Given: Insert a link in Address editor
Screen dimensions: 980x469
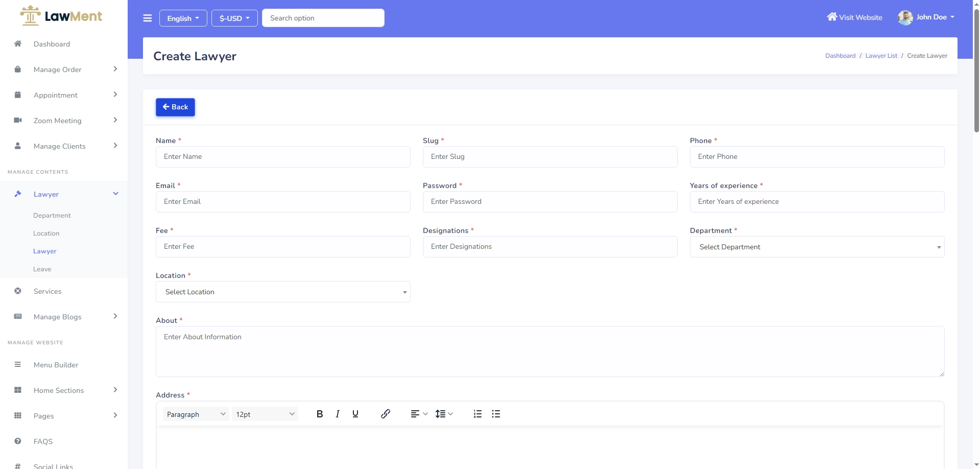Looking at the screenshot, I should [x=386, y=414].
